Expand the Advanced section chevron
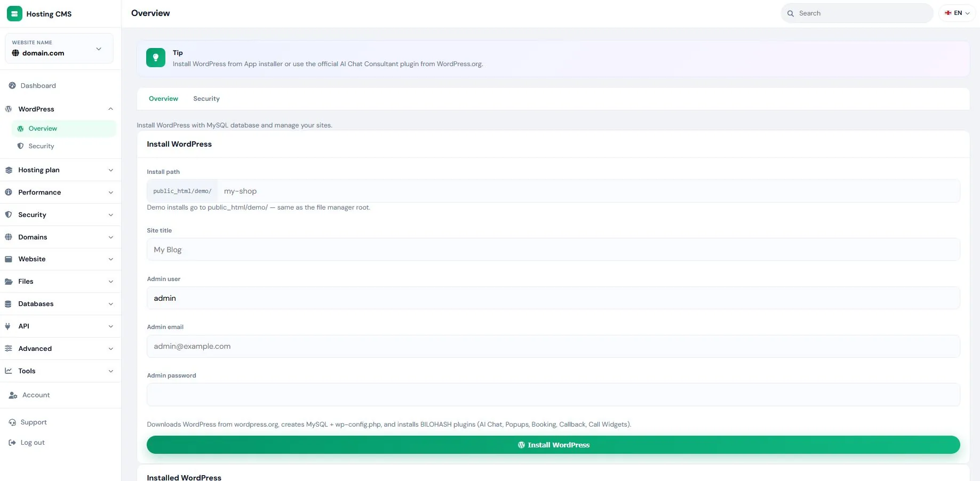Image resolution: width=980 pixels, height=481 pixels. pyautogui.click(x=110, y=349)
